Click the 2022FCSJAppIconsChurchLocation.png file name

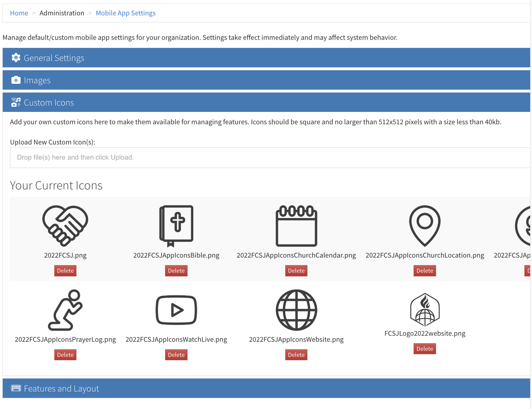point(425,255)
